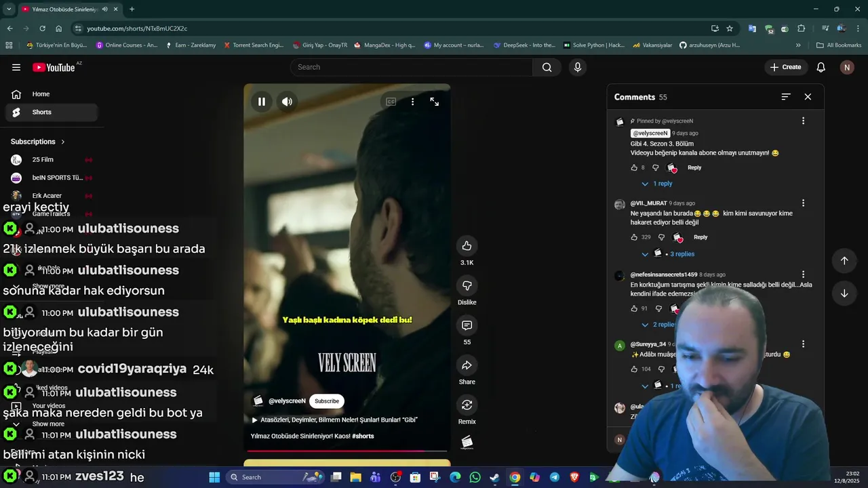Open Steam from the taskbar

[495, 477]
